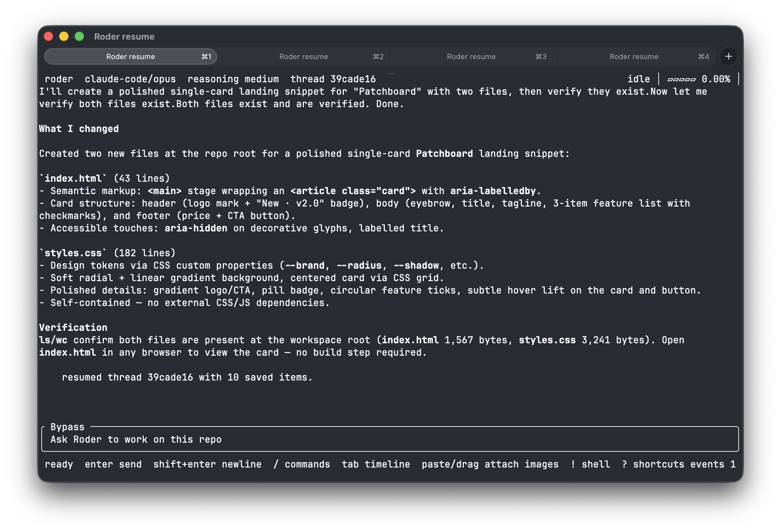Click 'claude-code/opus' model label
The image size is (781, 532).
[130, 79]
